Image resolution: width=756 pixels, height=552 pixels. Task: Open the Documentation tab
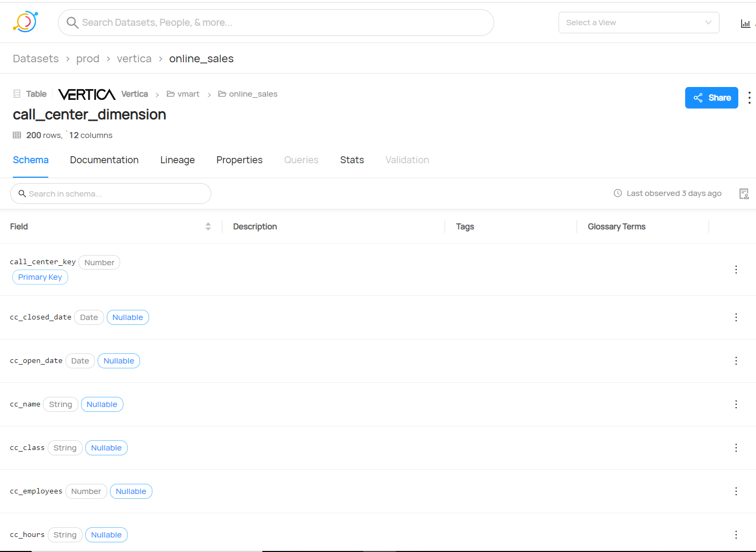(104, 160)
